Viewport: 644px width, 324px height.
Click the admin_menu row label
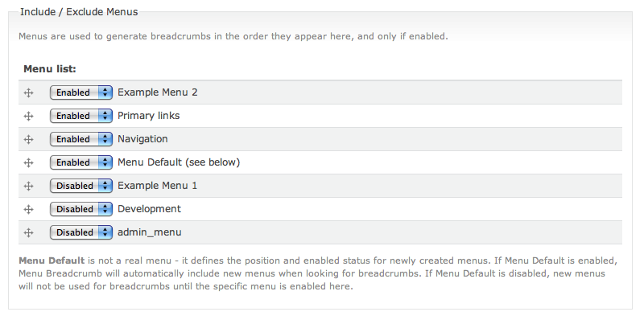click(150, 232)
